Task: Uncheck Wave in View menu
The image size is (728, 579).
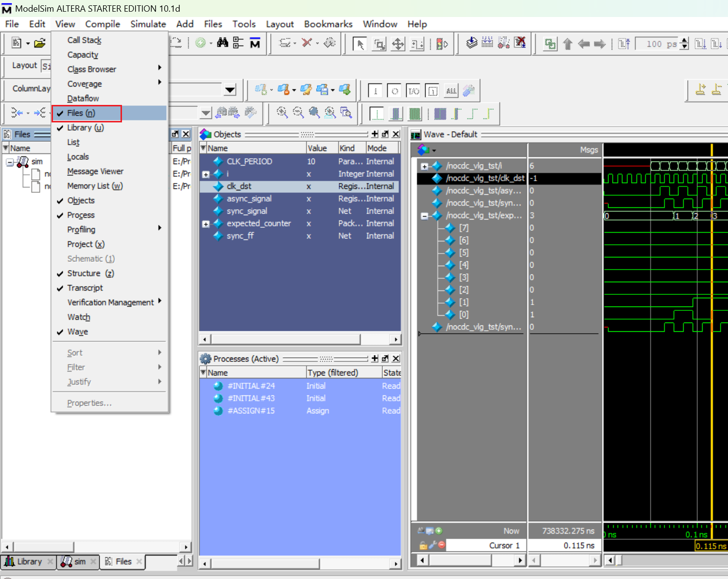Action: (109, 332)
